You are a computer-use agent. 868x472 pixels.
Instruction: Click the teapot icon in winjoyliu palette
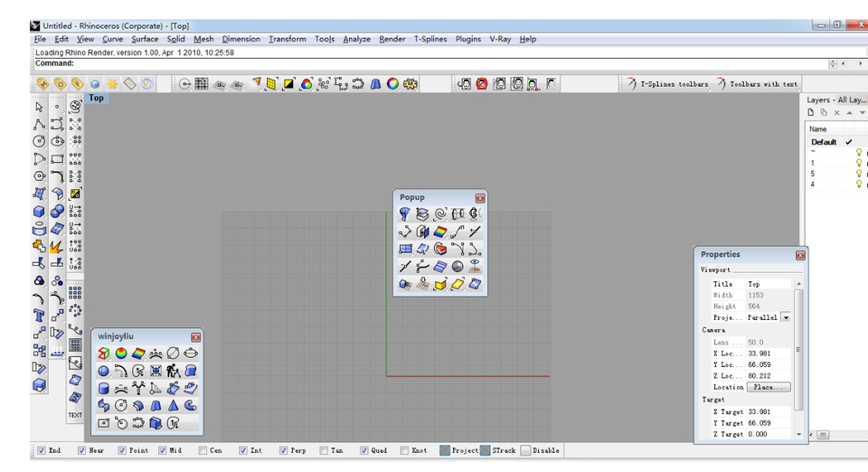click(191, 353)
